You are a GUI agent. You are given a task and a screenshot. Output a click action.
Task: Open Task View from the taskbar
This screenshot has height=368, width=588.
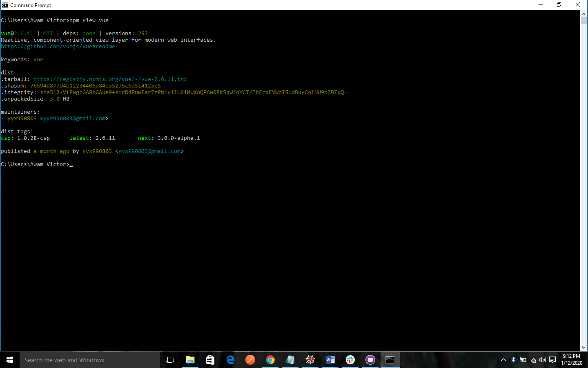170,360
